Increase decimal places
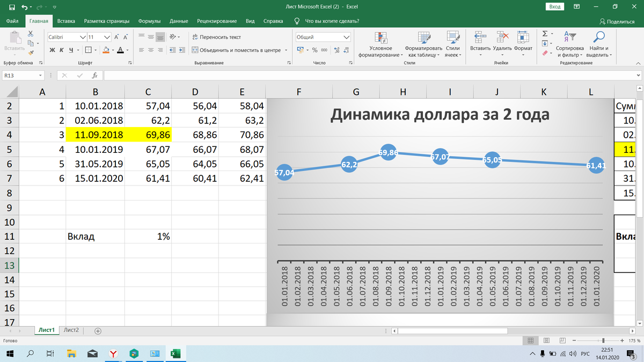Viewport: 644px width, 362px height. point(337,50)
